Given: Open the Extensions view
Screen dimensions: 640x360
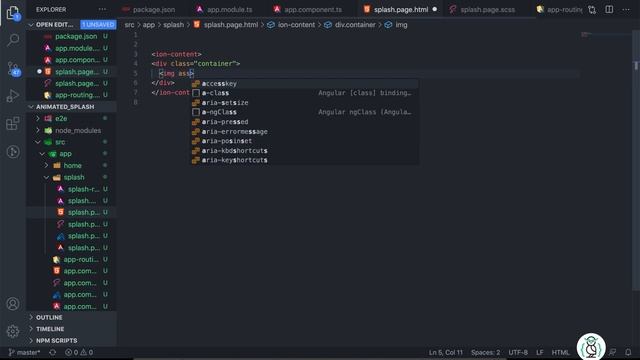Looking at the screenshot, I should pyautogui.click(x=13, y=124).
